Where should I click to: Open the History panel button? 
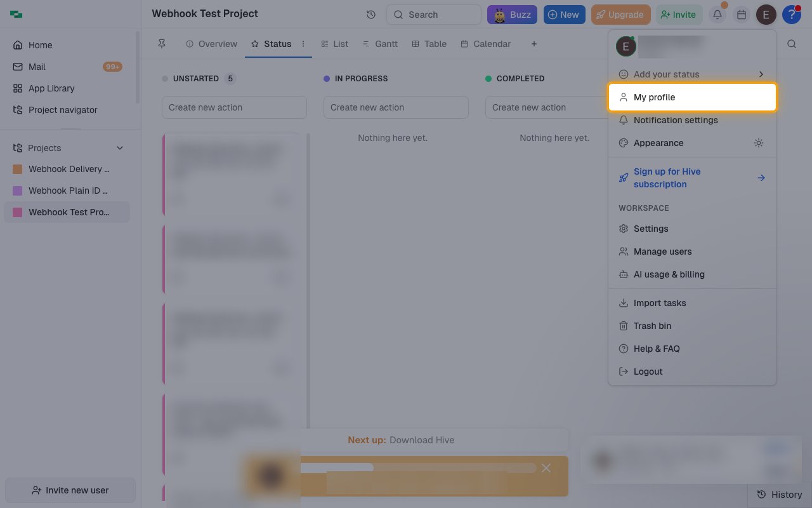780,495
